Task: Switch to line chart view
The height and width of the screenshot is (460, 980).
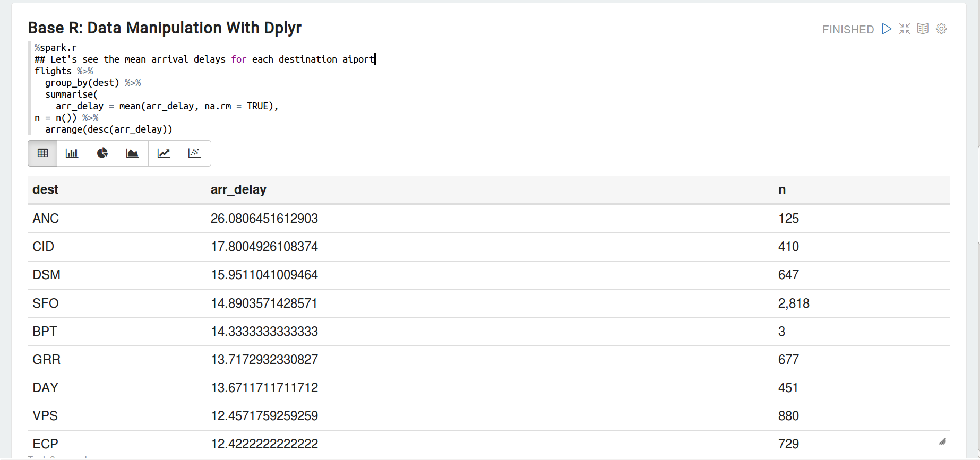Action: pos(164,153)
